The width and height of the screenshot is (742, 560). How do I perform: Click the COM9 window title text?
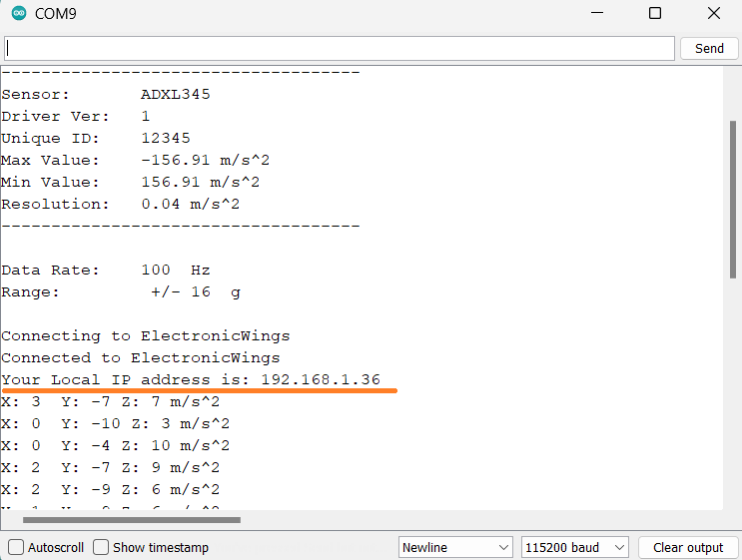click(55, 13)
